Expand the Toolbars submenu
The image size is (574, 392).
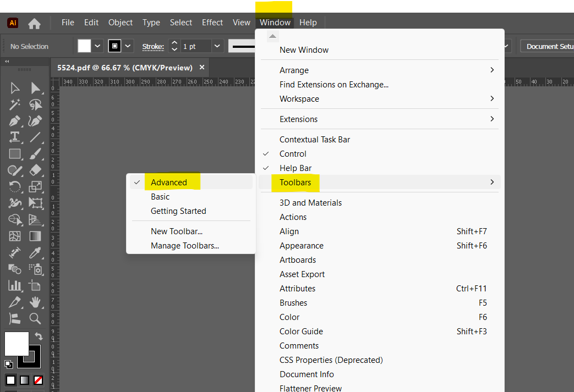[x=380, y=182]
